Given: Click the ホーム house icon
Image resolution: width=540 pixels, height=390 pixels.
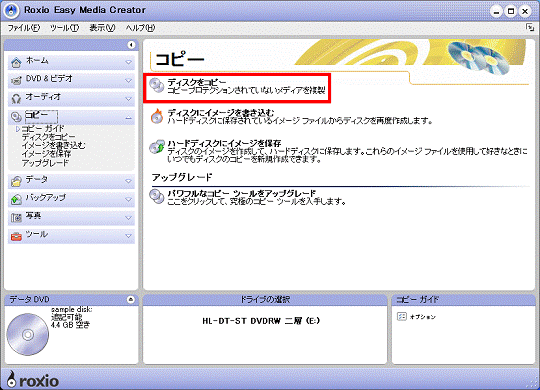Looking at the screenshot, I should click(16, 62).
